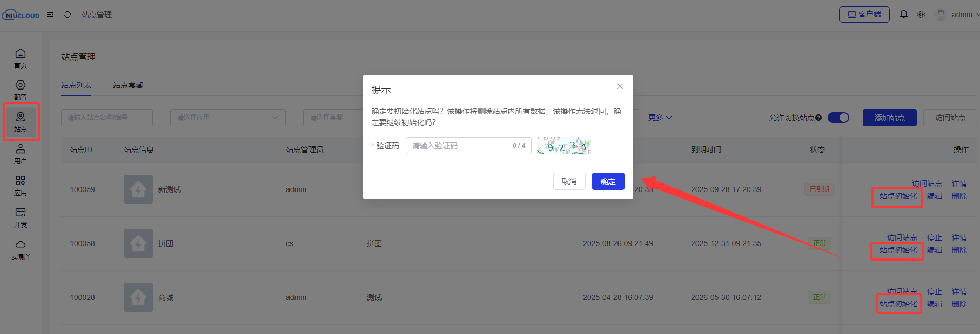
Task: Click 取消 to cancel the dialog
Action: coord(569,181)
